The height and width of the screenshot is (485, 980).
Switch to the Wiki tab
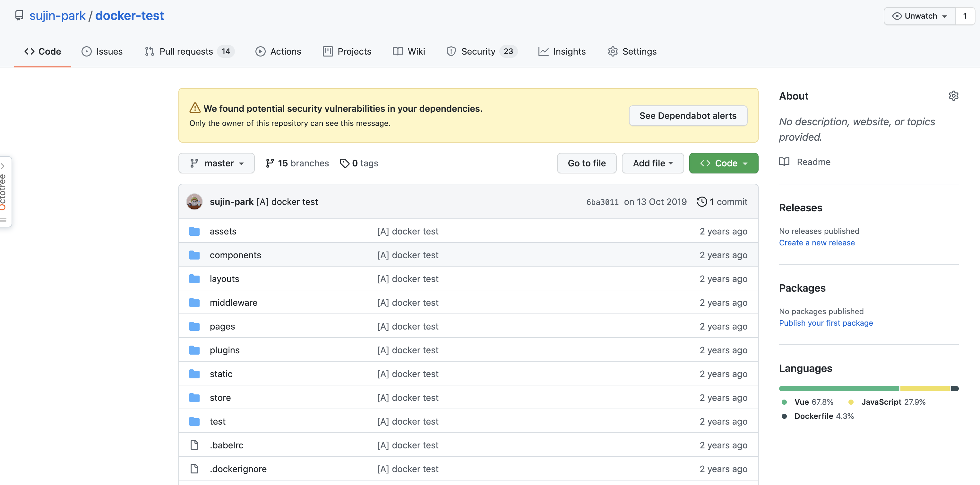(416, 51)
